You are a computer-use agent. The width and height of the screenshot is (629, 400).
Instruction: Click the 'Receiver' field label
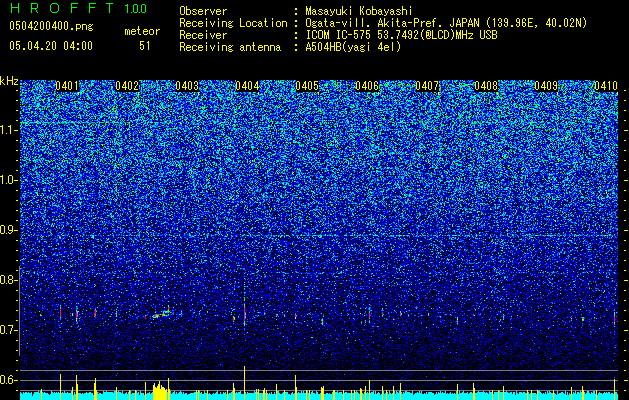tap(203, 35)
